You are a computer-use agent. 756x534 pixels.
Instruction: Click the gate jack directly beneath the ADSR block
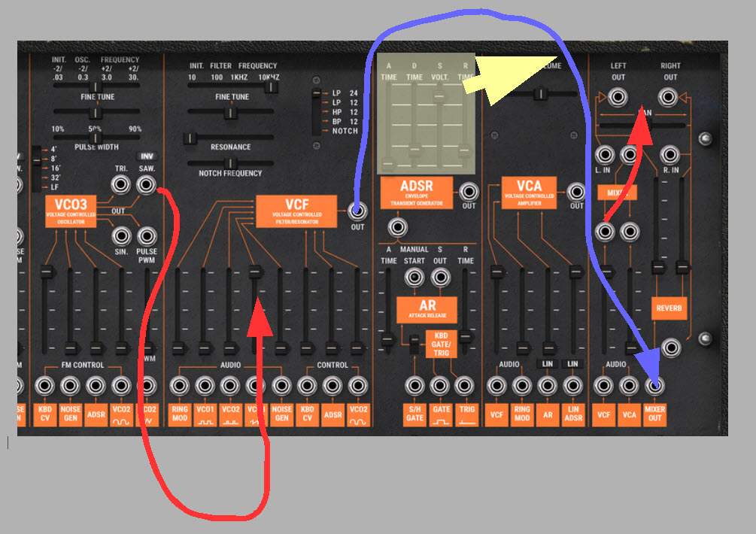pyautogui.click(x=397, y=227)
